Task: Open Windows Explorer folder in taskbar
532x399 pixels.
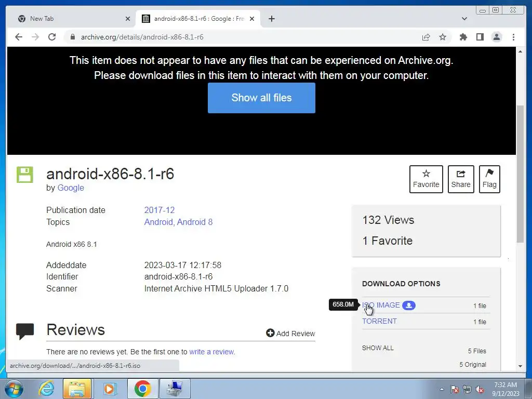Action: 77,389
